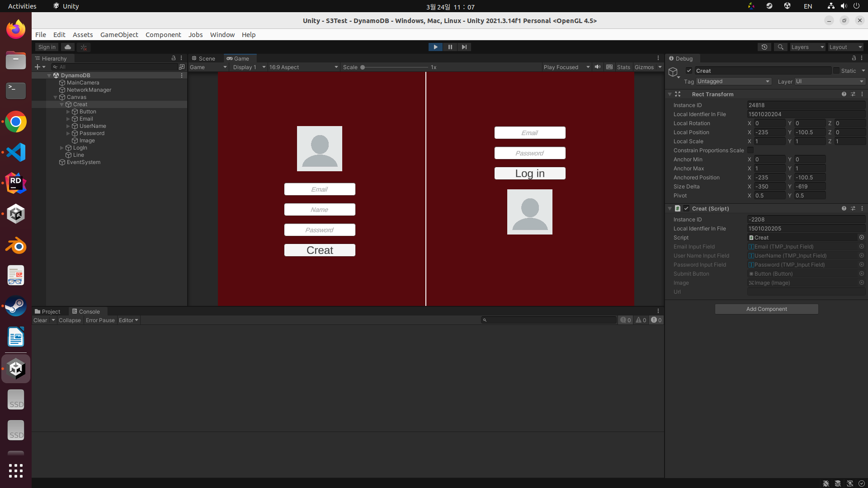Click Add Component button
The height and width of the screenshot is (488, 868).
766,309
